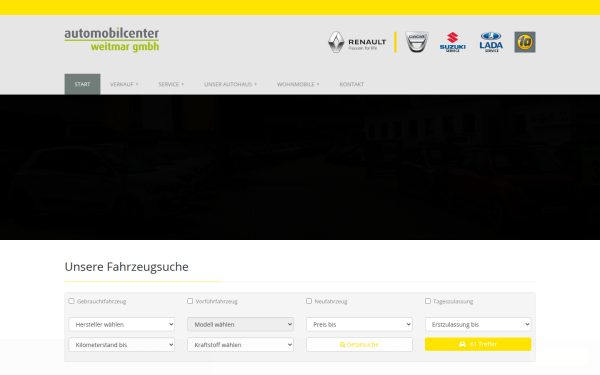The width and height of the screenshot is (600, 375).
Task: Click the automobilcenter weitmar gmbh logo
Action: [112, 39]
